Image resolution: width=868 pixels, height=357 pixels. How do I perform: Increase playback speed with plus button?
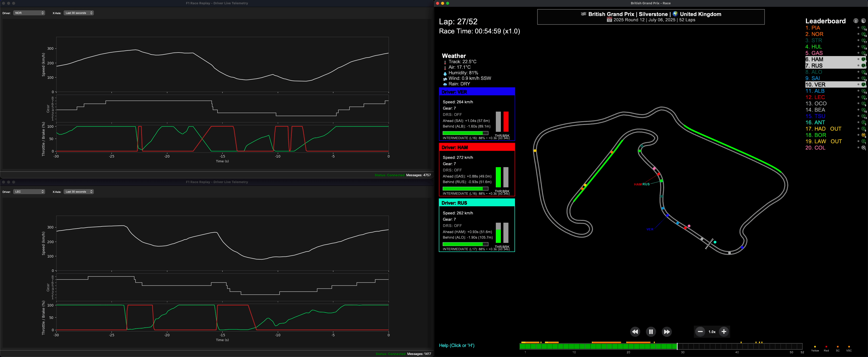(x=724, y=332)
